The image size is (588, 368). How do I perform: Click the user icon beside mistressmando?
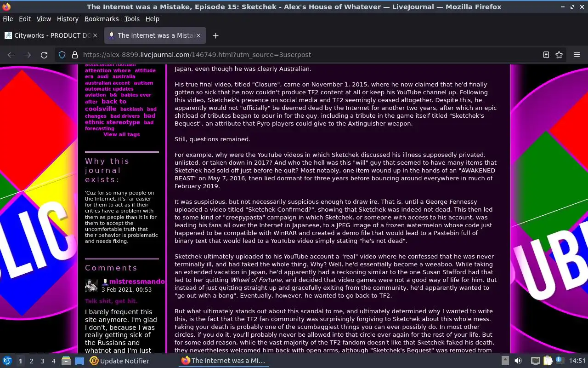[x=105, y=282]
